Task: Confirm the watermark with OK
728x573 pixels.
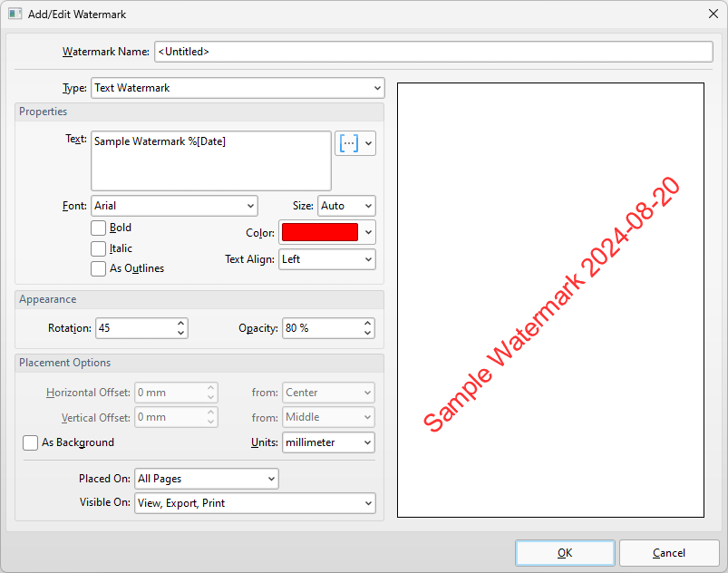Action: (x=564, y=552)
